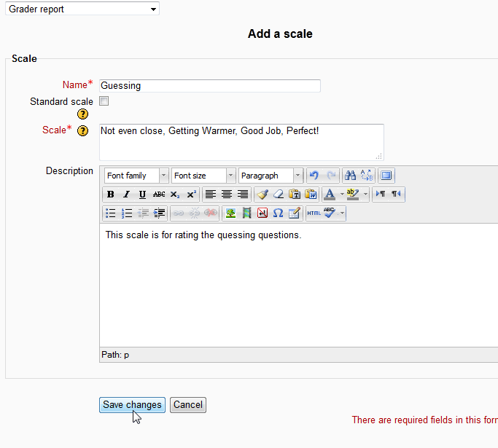Viewport: 498px width, 448px height.
Task: Click in the description editor text area
Action: pos(298,285)
